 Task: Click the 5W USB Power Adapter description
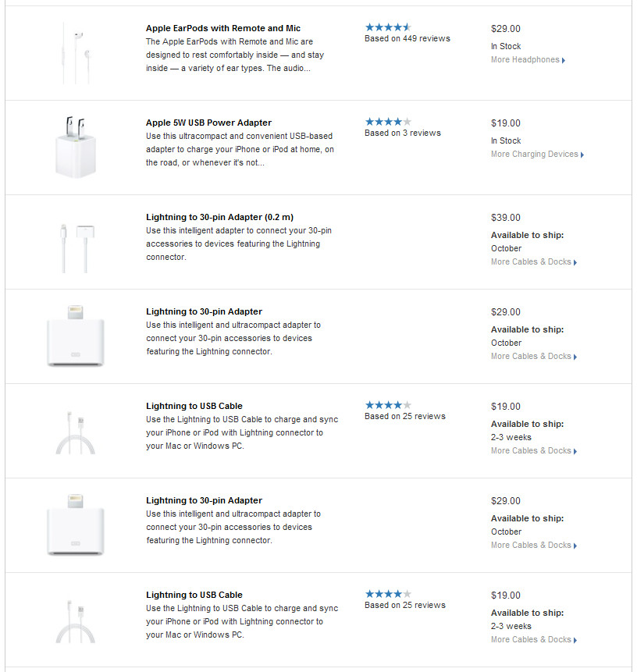click(x=240, y=149)
